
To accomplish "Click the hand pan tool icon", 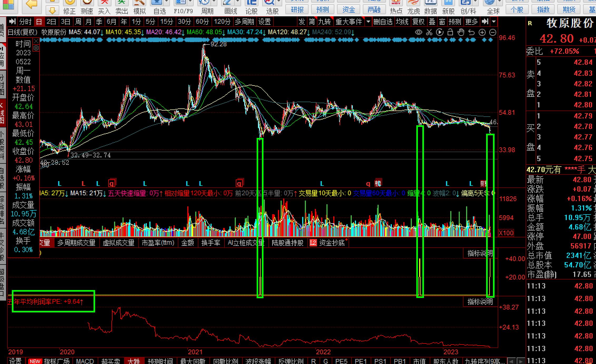I will point(461,32).
